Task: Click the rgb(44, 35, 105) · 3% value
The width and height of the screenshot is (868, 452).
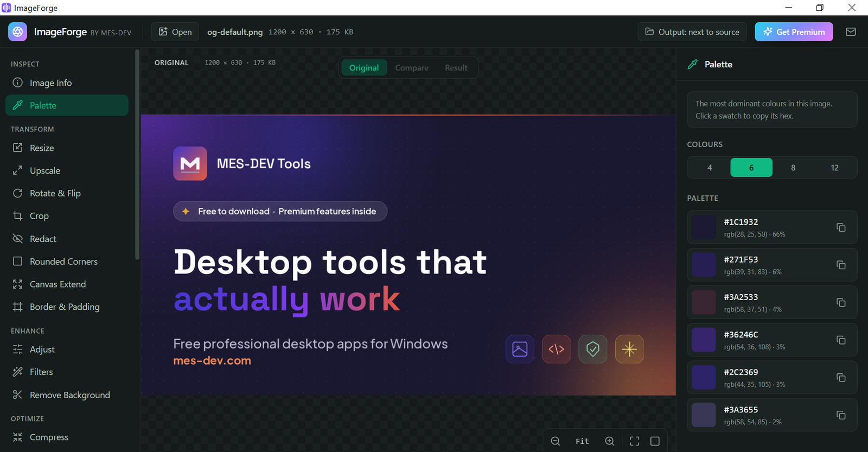Action: coord(755,384)
